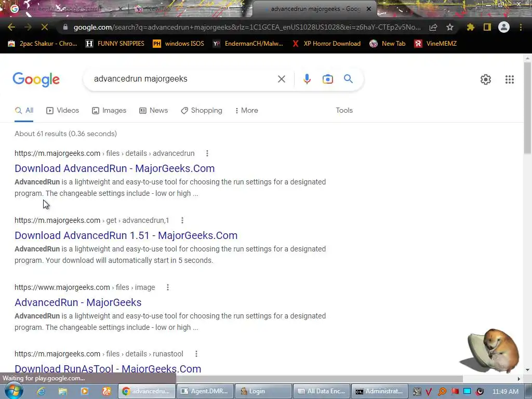Open Windows Explorer folder on taskbar
Image resolution: width=532 pixels, height=399 pixels.
63,391
